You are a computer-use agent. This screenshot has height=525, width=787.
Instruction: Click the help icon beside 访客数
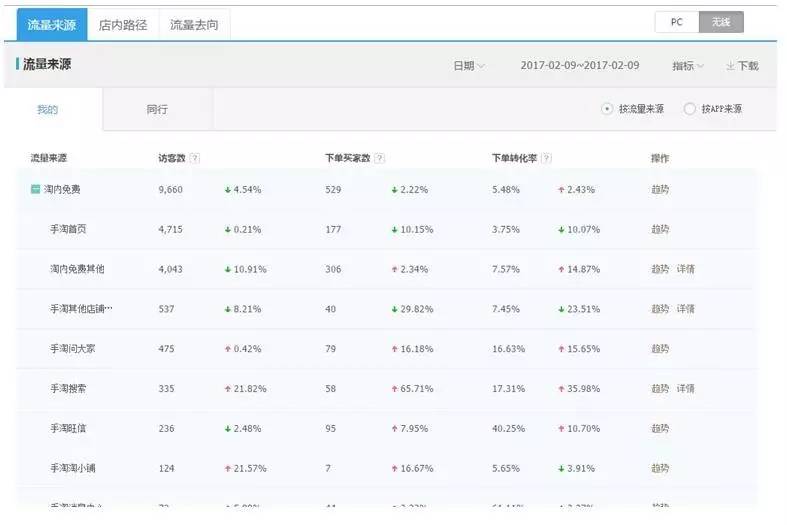[194, 158]
